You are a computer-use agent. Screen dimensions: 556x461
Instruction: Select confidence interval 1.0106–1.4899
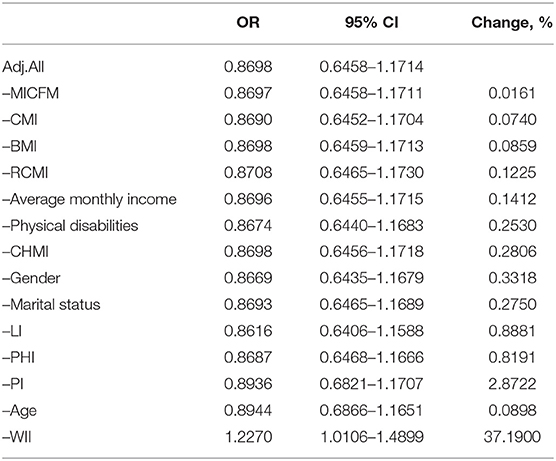click(x=372, y=437)
